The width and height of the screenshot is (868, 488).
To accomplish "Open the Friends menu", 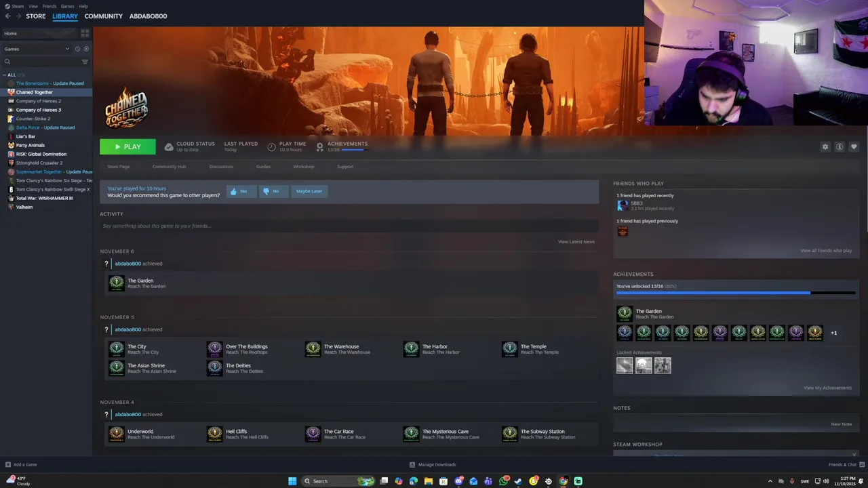I will click(50, 6).
